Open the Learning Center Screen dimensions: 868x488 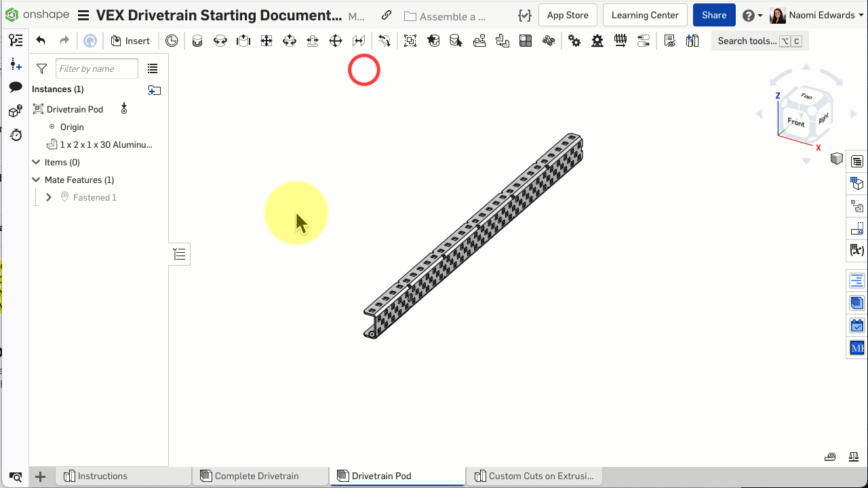click(644, 16)
